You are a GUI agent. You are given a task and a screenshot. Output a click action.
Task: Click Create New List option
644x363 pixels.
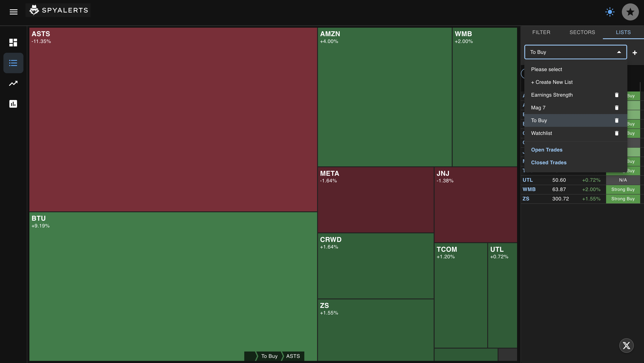click(x=552, y=82)
